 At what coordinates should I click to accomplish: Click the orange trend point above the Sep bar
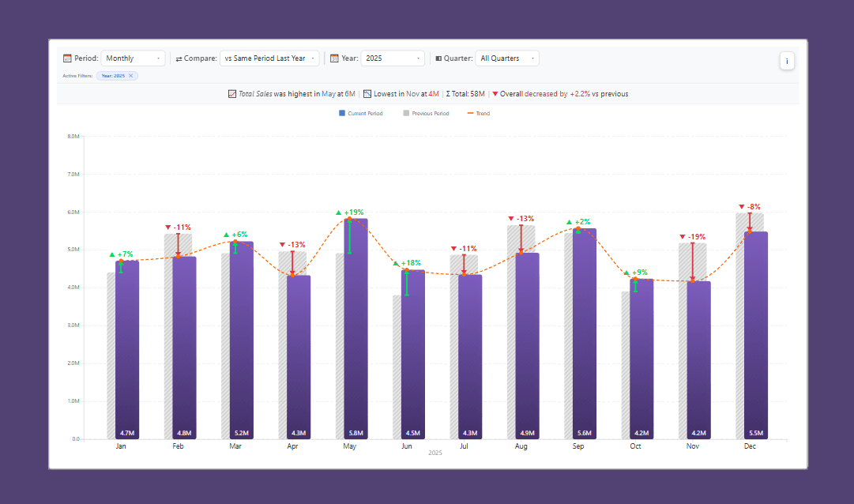pyautogui.click(x=578, y=229)
